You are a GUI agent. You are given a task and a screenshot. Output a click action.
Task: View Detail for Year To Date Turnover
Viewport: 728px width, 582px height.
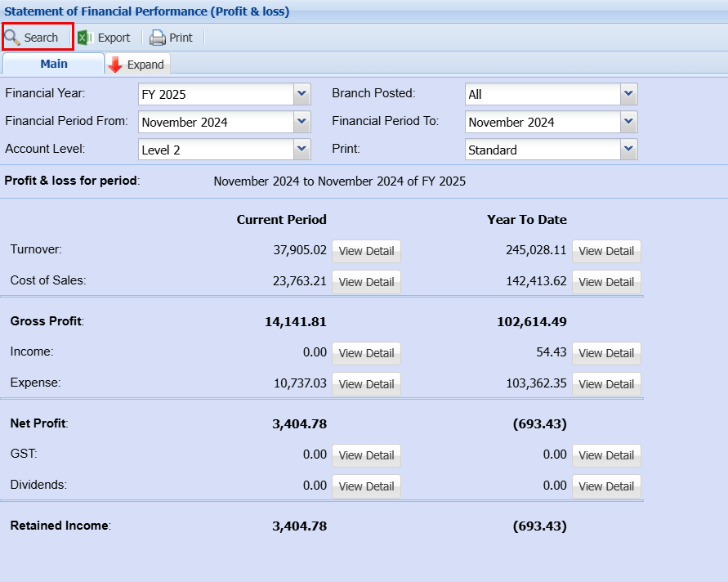pyautogui.click(x=606, y=251)
